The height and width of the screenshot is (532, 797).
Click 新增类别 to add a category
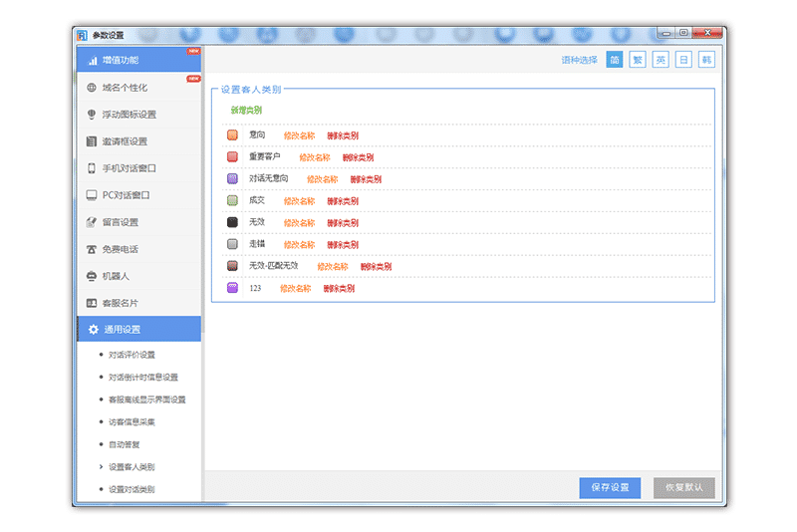coord(246,110)
